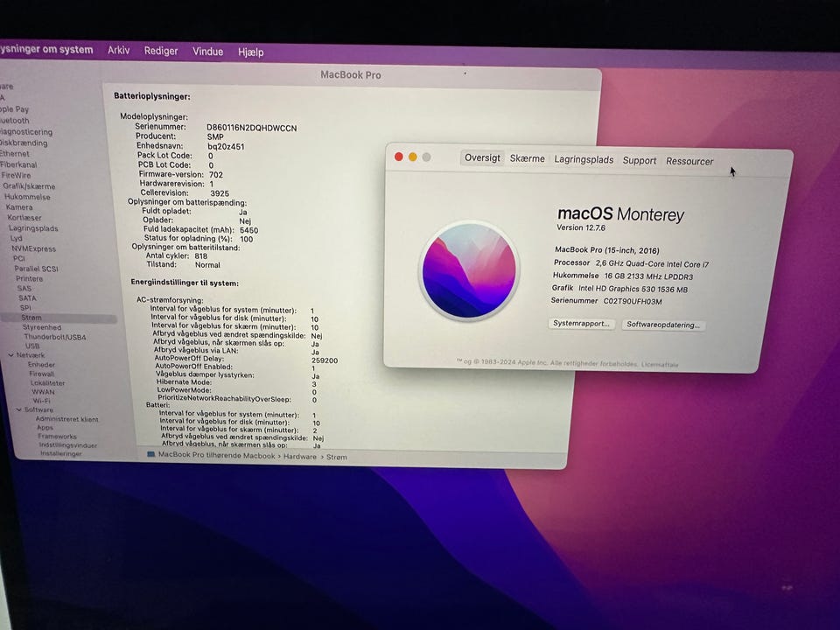The width and height of the screenshot is (840, 630).
Task: Switch to the Skærme tab
Action: (527, 158)
